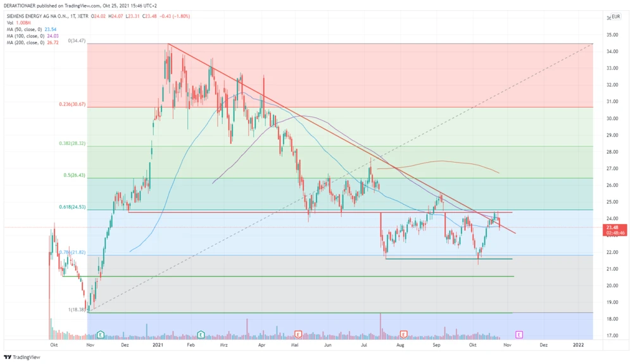The height and width of the screenshot is (364, 633).
Task: Click the 2022 label on time axis
Action: (578, 346)
